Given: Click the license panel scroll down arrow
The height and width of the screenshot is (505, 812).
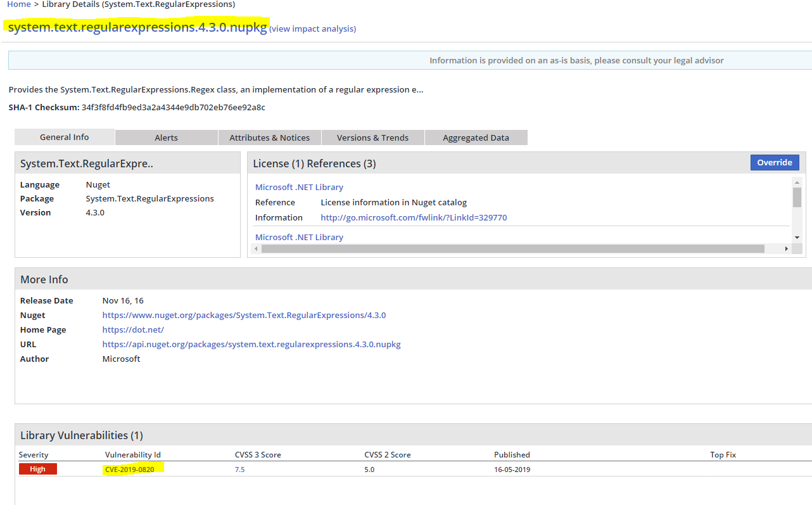Looking at the screenshot, I should 797,237.
